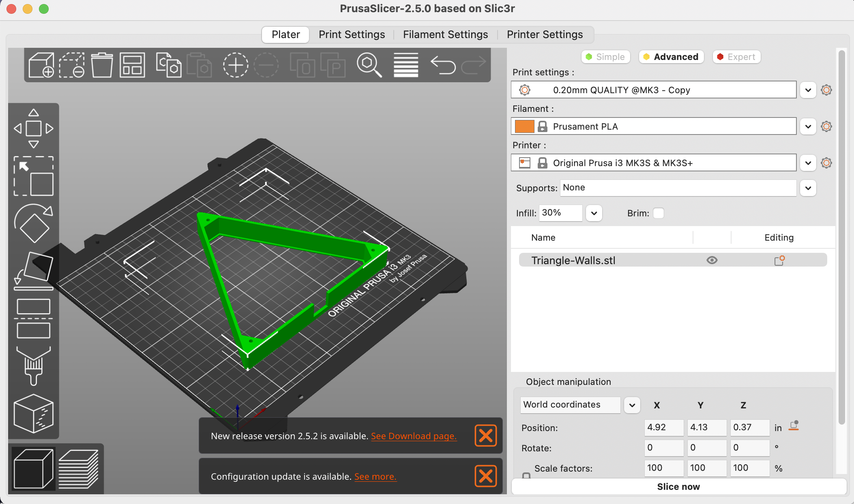Open the Printer Settings tab
Viewport: 854px width, 504px height.
pos(545,34)
